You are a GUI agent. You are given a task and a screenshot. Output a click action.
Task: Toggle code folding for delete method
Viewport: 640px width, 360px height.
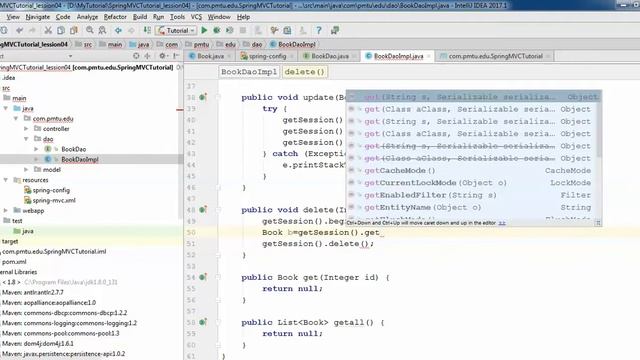[x=218, y=210]
